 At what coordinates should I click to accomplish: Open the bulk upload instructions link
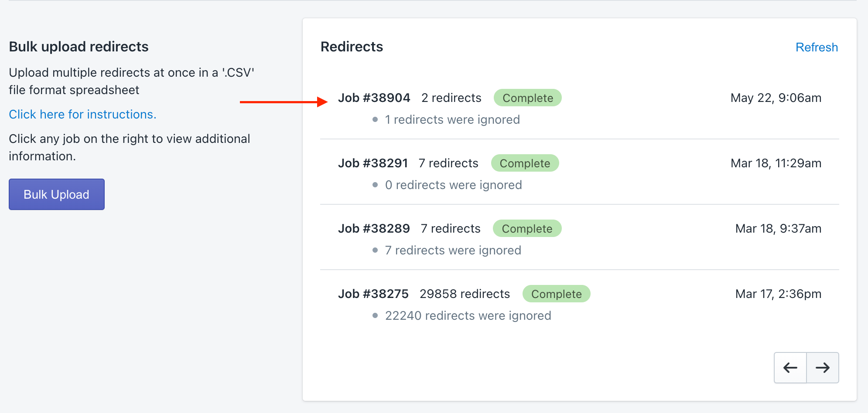coord(82,114)
